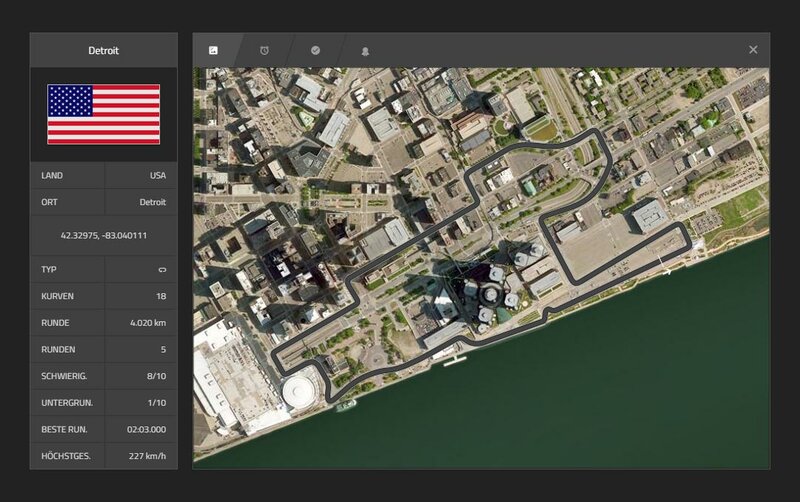Screen dimensions: 800x502
Task: Select the BESTE RUN. time 02:03.000
Action: [x=146, y=430]
